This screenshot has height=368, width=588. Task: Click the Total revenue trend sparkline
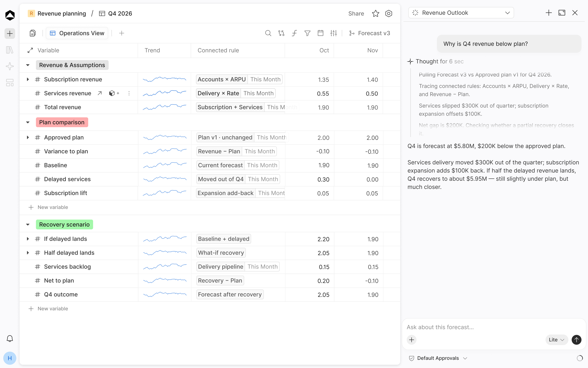(x=165, y=107)
